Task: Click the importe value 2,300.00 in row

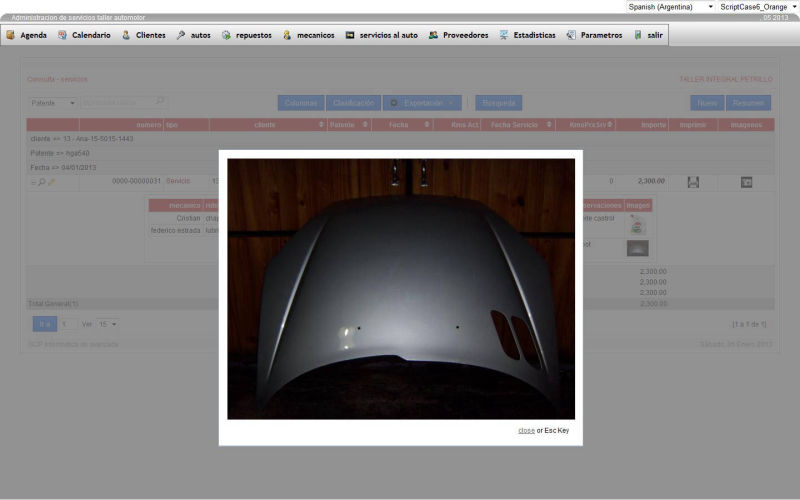Action: point(651,181)
